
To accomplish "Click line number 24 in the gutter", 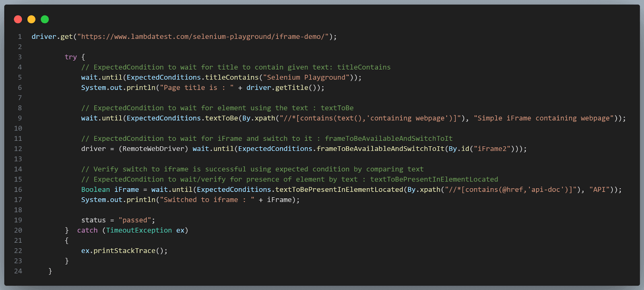I will 18,271.
